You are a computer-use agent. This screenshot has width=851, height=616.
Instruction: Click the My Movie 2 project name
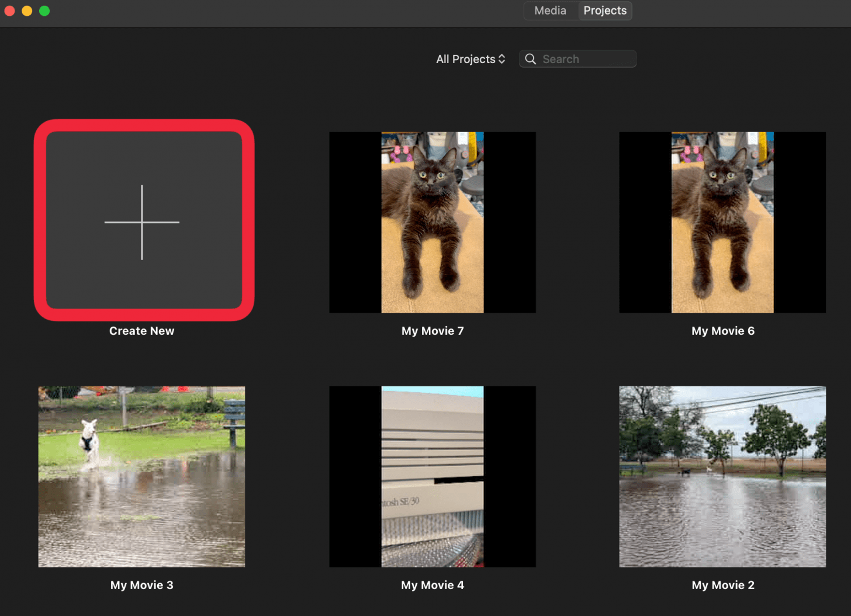coord(722,584)
